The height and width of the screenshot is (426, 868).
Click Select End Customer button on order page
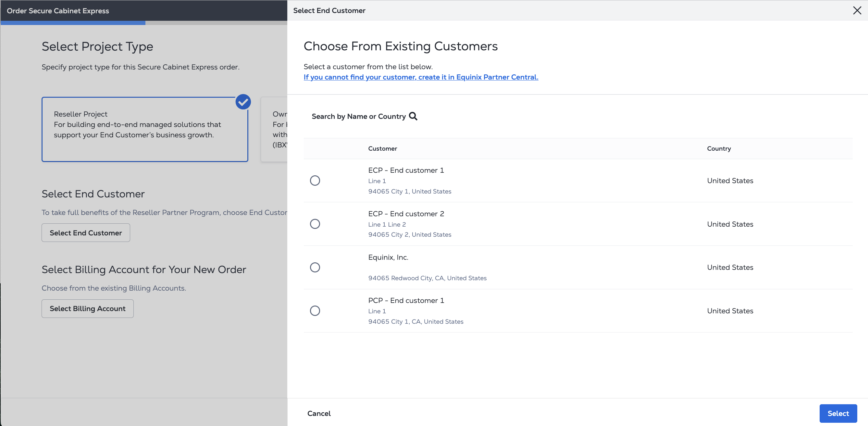(x=86, y=232)
